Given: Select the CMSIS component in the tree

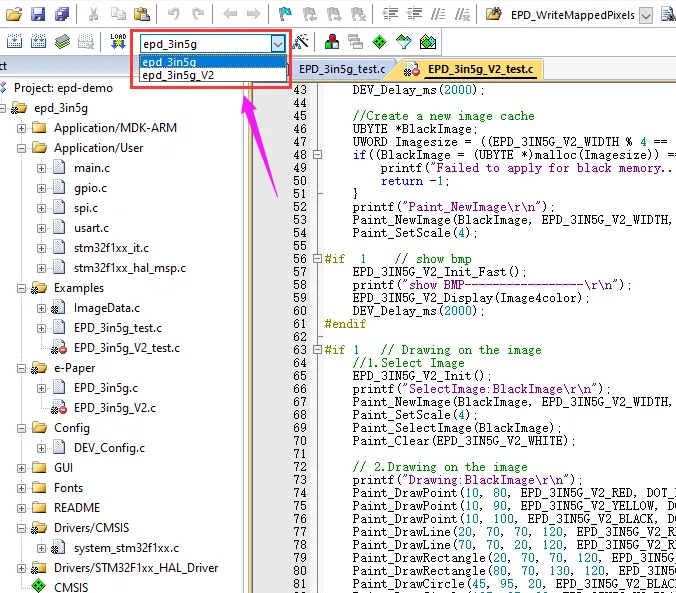Looking at the screenshot, I should (x=71, y=587).
